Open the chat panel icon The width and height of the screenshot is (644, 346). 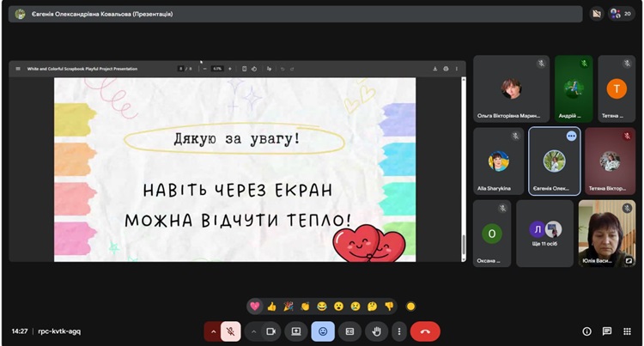pos(607,331)
